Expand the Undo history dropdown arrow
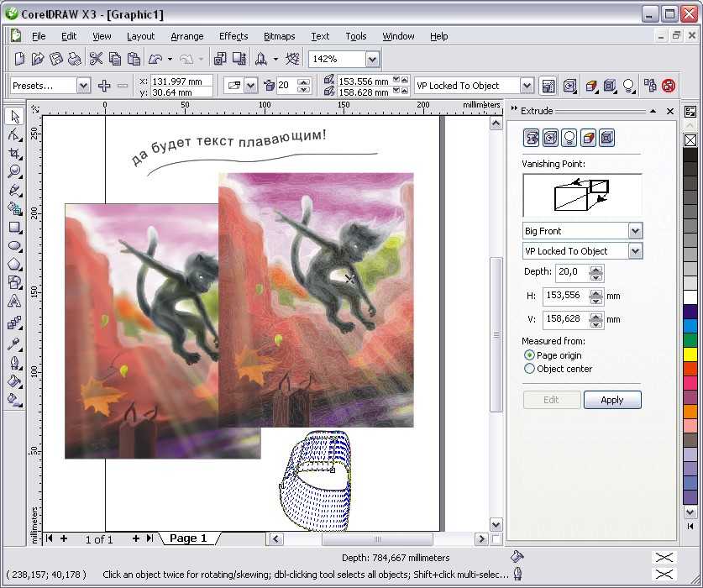 tap(170, 59)
